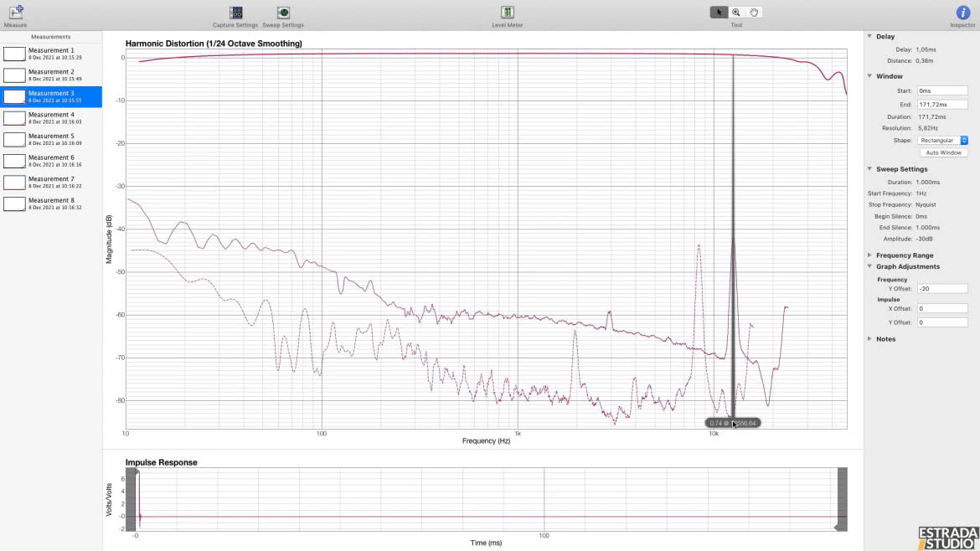The height and width of the screenshot is (551, 980).
Task: Click the Auto Window button
Action: 944,152
